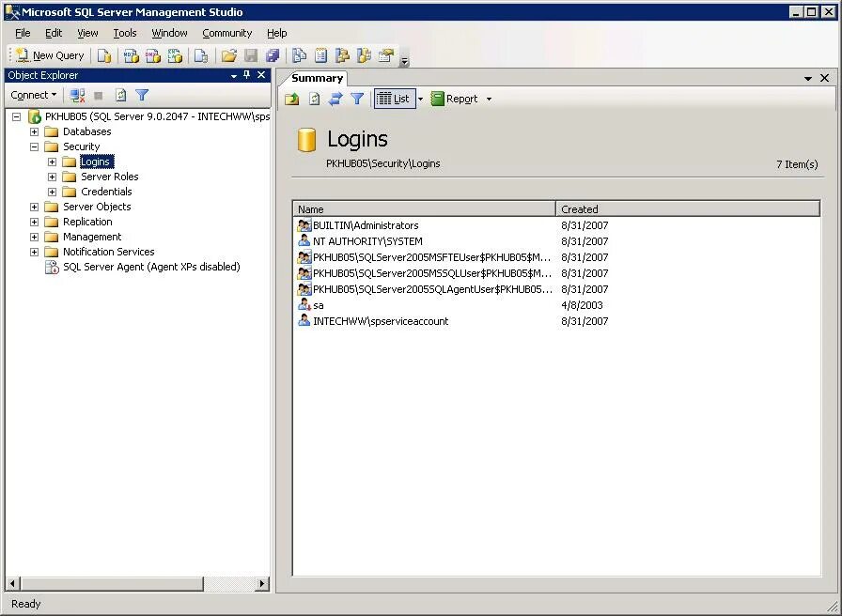Click Template Explorer toolbar icon
The height and width of the screenshot is (616, 842).
pyautogui.click(x=364, y=55)
